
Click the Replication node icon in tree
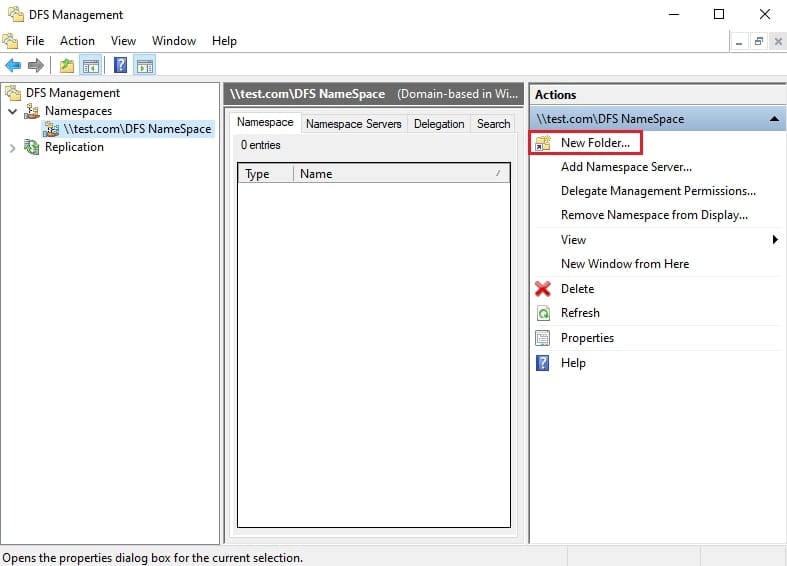click(x=32, y=147)
